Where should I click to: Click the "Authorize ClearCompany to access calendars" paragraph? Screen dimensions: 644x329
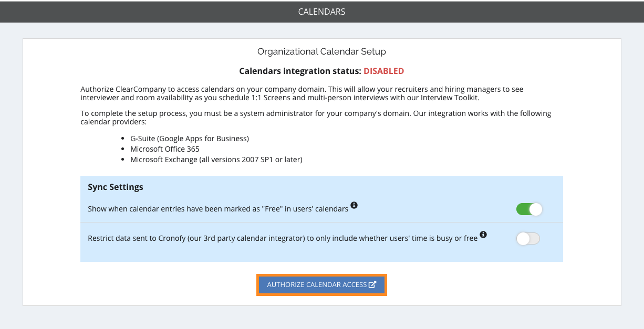(302, 93)
